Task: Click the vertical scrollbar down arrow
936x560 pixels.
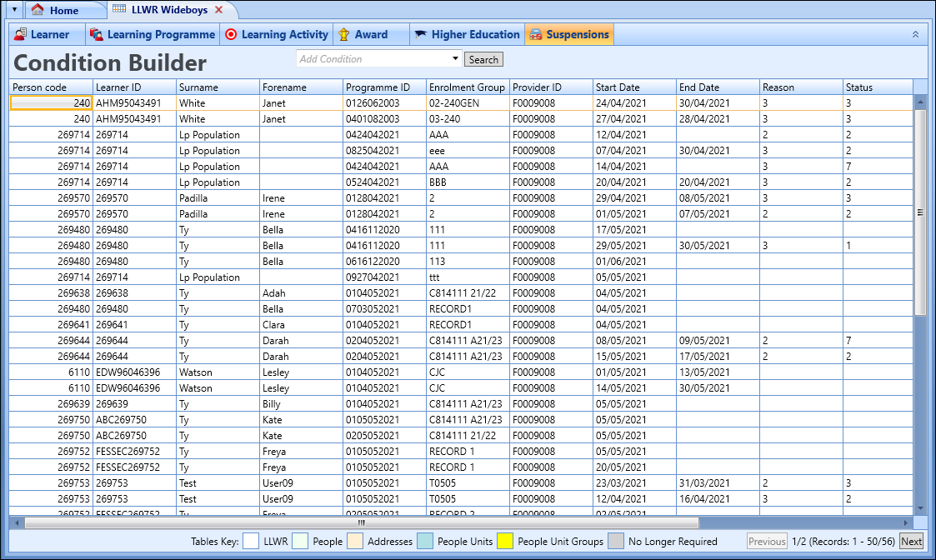Action: pyautogui.click(x=920, y=507)
